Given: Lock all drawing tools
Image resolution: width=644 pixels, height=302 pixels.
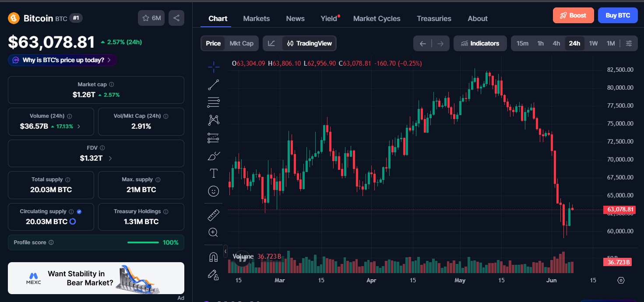Looking at the screenshot, I should (214, 275).
